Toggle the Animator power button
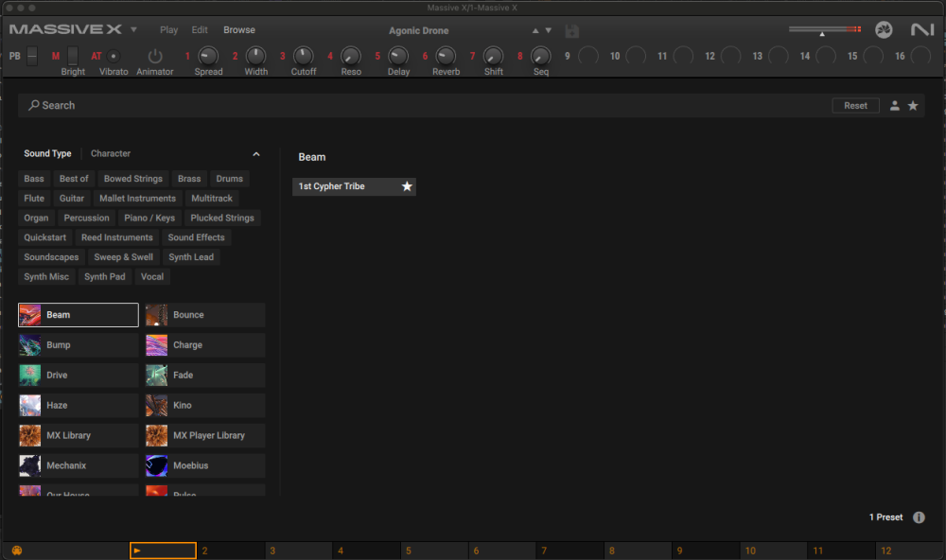 [x=155, y=56]
